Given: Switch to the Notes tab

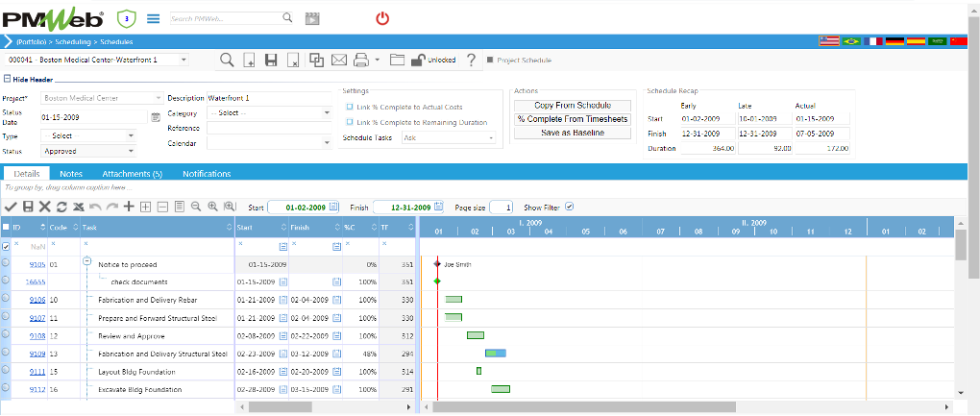Looking at the screenshot, I should click(x=71, y=174).
